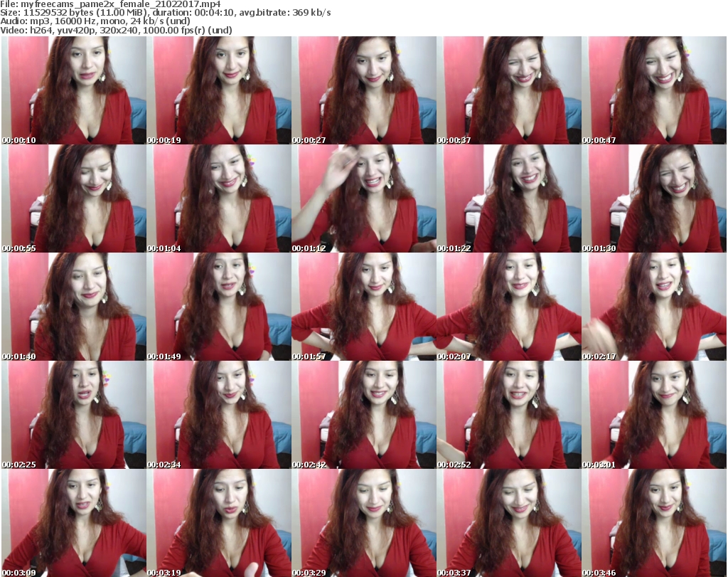Open the frame stamped 00:01:04
Viewport: 728px width, 577px height.
pyautogui.click(x=219, y=198)
